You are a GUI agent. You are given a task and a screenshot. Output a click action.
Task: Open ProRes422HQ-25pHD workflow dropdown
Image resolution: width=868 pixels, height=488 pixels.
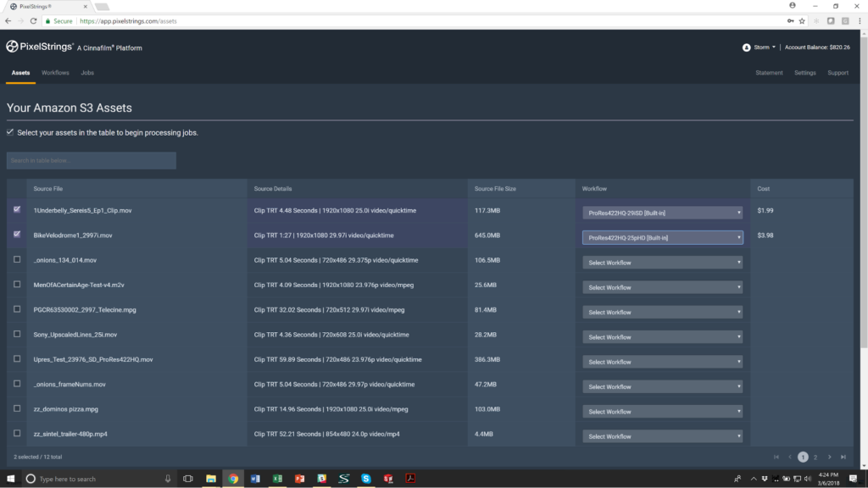click(x=663, y=238)
